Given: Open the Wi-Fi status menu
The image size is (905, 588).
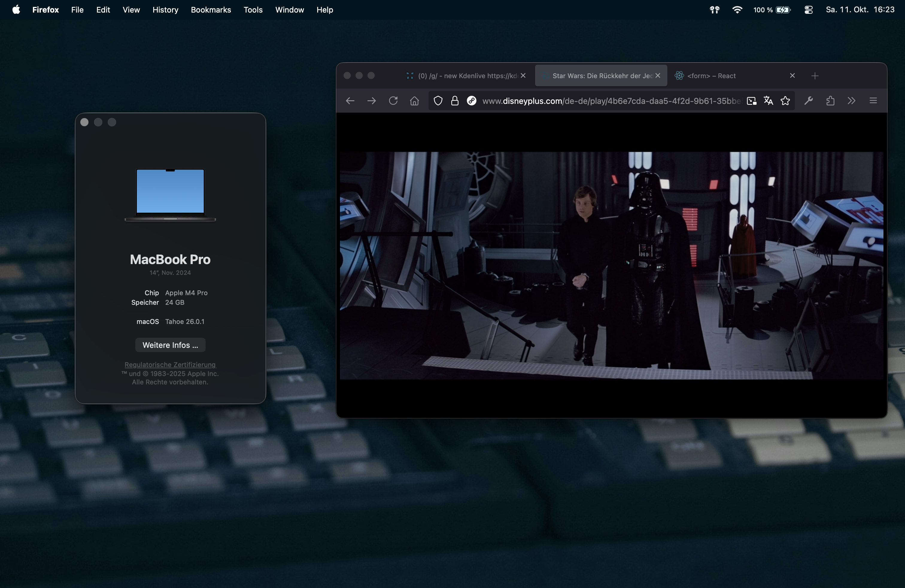Looking at the screenshot, I should [737, 10].
